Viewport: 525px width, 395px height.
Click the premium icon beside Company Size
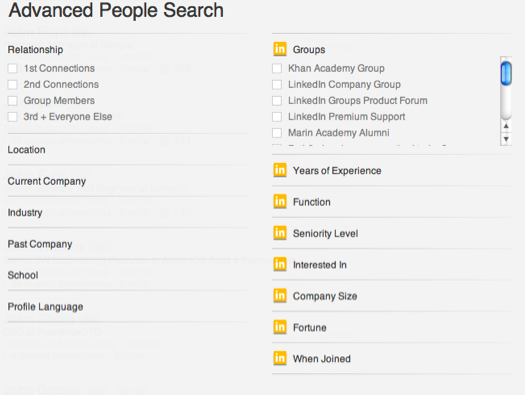click(280, 296)
